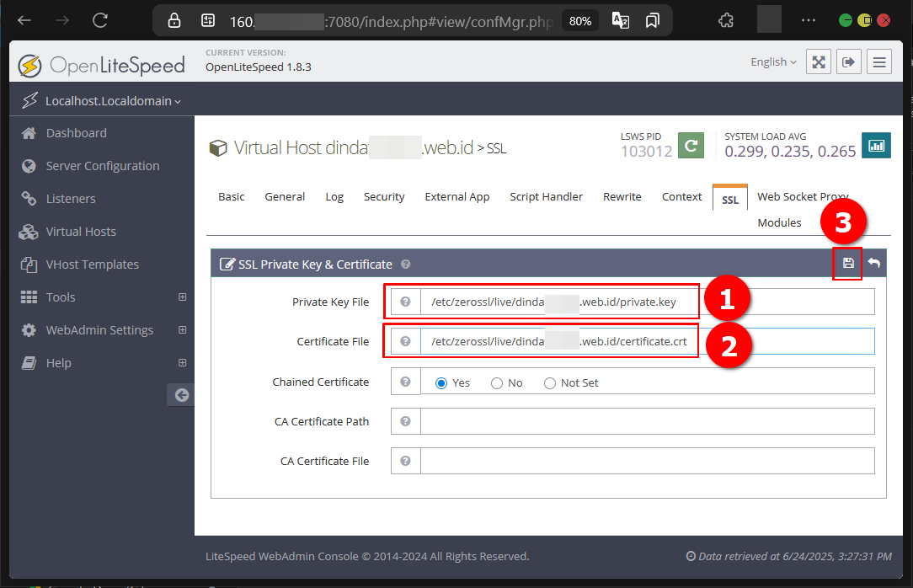The width and height of the screenshot is (913, 588).
Task: Click the OpenLiteSpeed 1.8.3 version text
Action: pyautogui.click(x=258, y=67)
